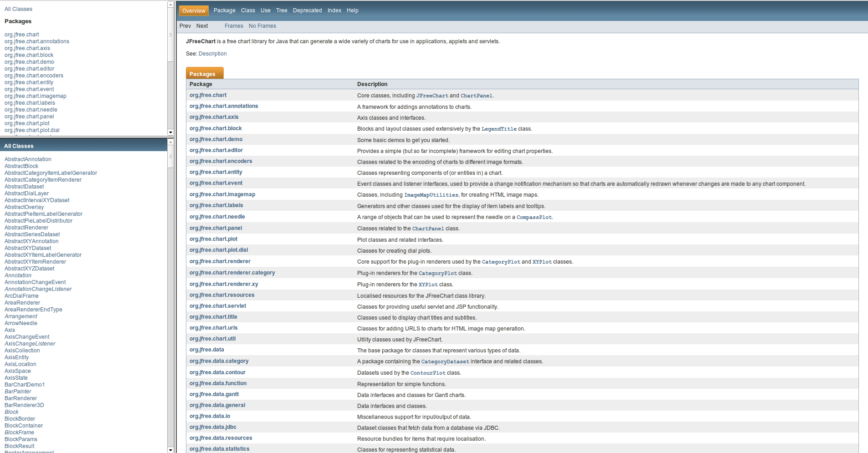Viewport: 868px width, 453px height.
Task: Open org.jfree.chart.block package in table
Action: [x=216, y=128]
